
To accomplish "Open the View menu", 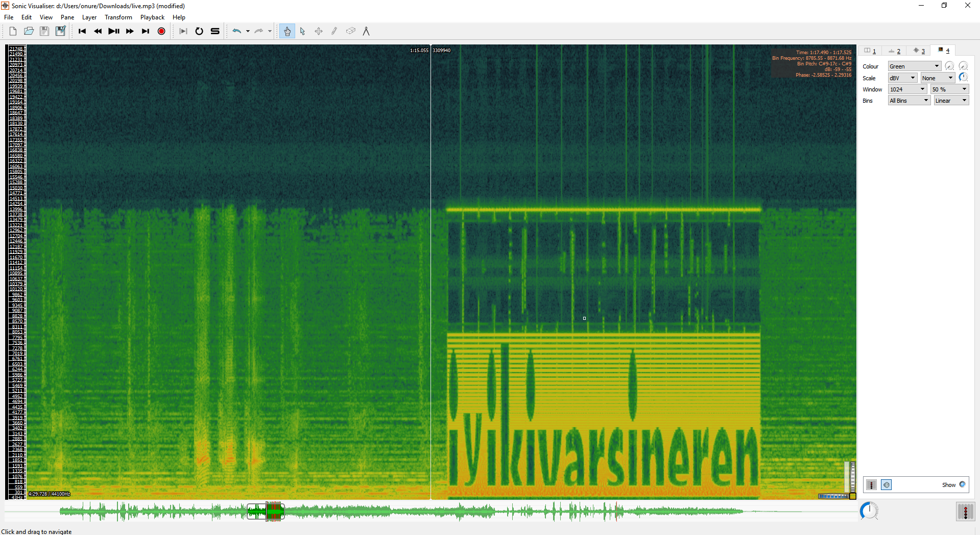I will (46, 17).
